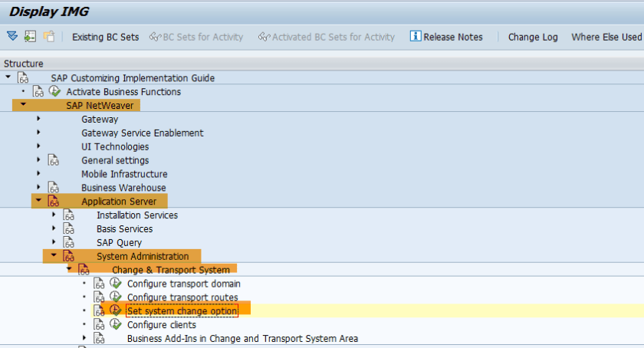Click the second toolbar icon with green arrow

tap(30, 36)
